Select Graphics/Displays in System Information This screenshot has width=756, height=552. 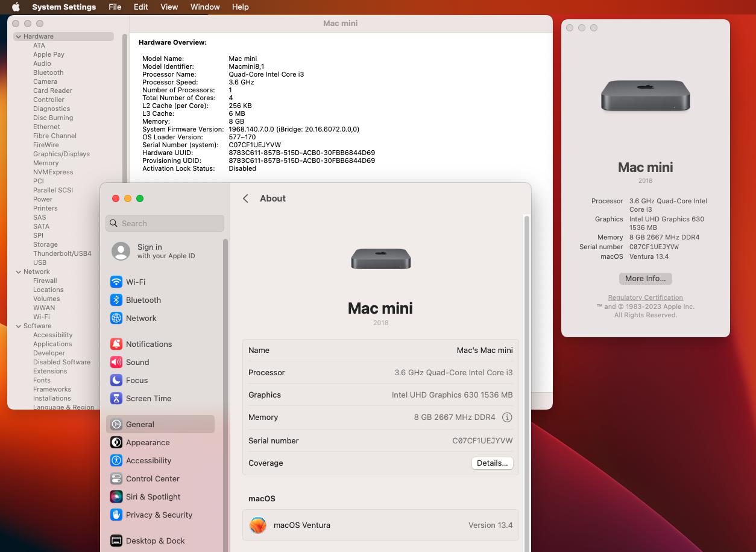coord(61,154)
